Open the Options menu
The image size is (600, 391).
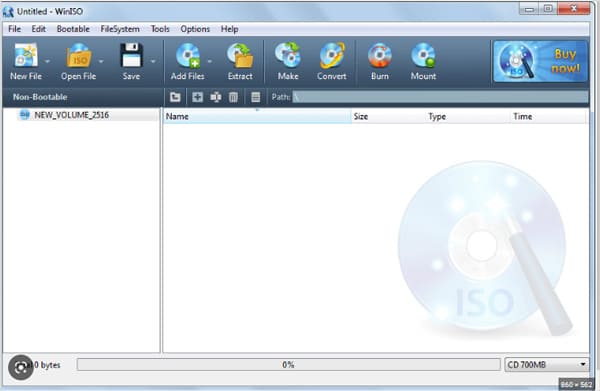[195, 29]
